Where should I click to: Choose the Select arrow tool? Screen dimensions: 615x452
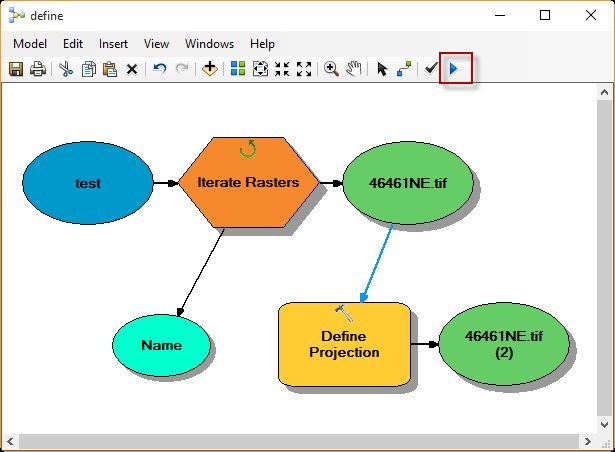tap(382, 69)
